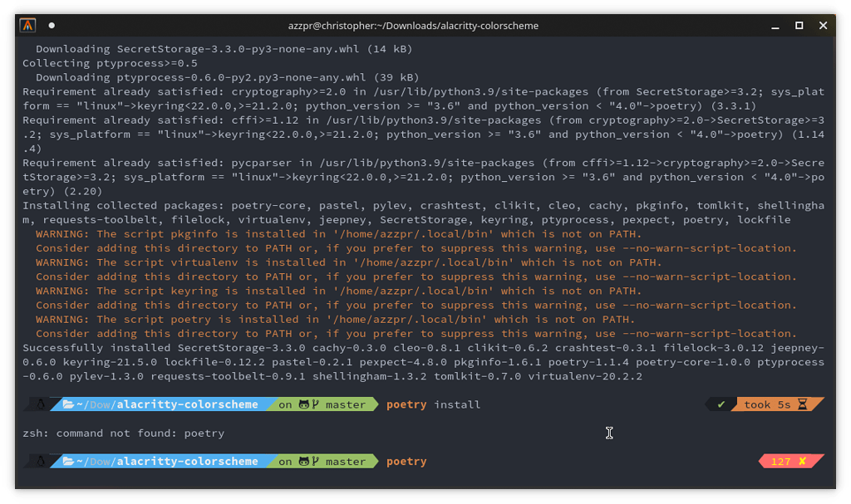Click the hourglass icon next to 'took 5s'
The image size is (851, 504).
(802, 404)
